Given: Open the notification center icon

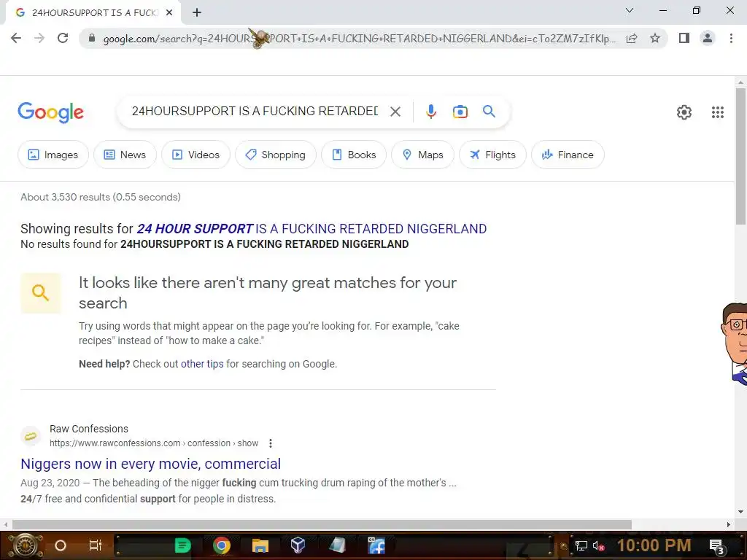Looking at the screenshot, I should pos(716,546).
